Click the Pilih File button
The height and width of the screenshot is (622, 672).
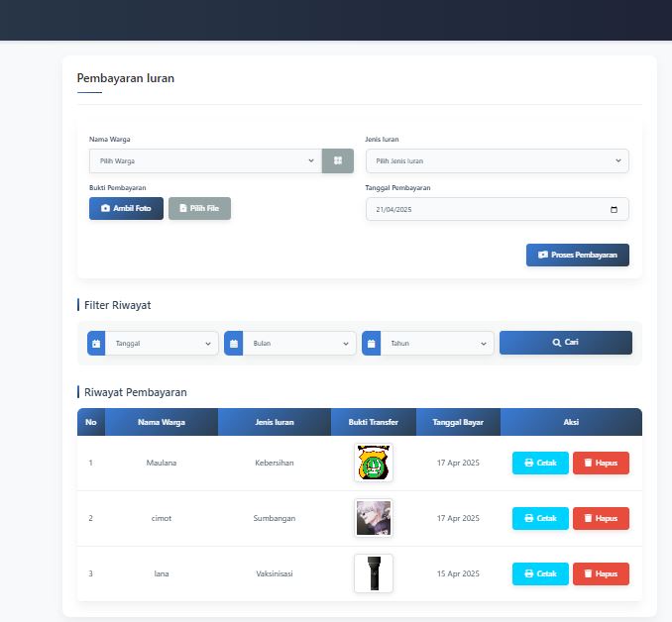pos(199,208)
